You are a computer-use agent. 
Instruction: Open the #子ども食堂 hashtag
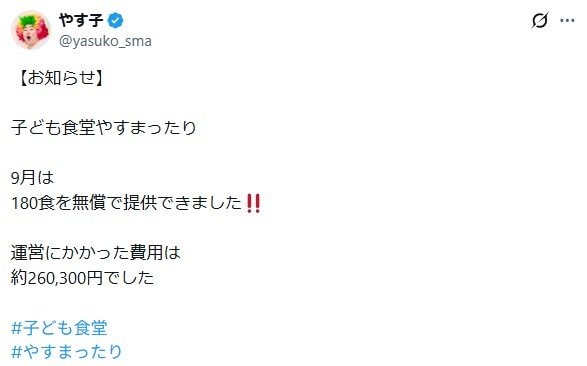tap(60, 328)
